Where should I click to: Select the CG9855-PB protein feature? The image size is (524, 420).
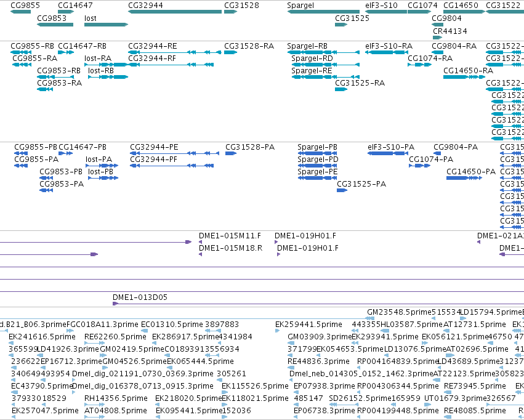(21, 153)
